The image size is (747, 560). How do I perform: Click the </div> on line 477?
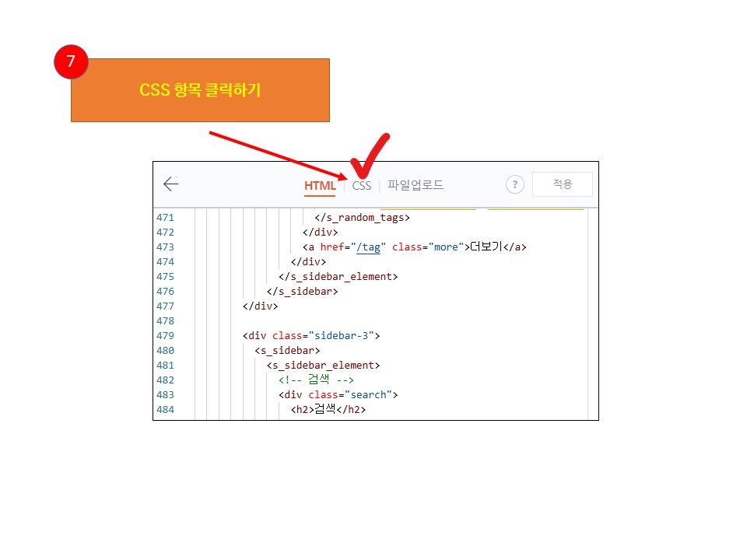click(x=260, y=306)
